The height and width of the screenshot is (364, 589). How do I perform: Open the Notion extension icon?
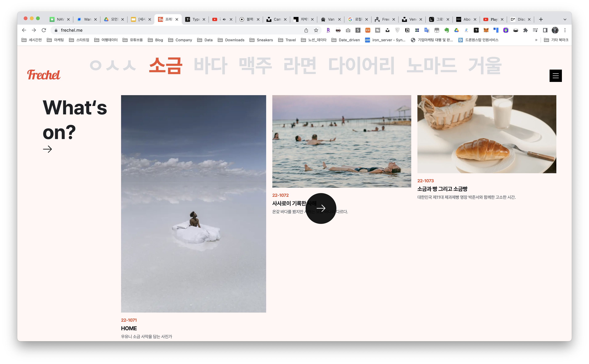(407, 30)
